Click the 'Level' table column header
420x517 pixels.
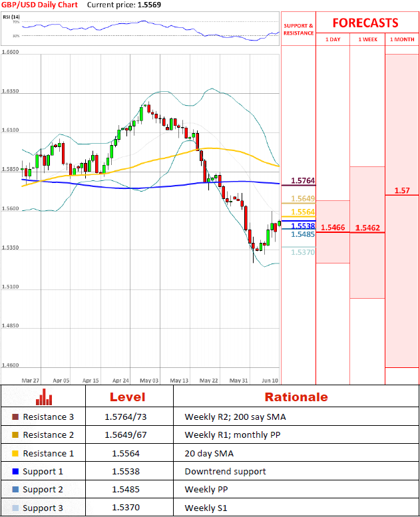click(x=127, y=397)
